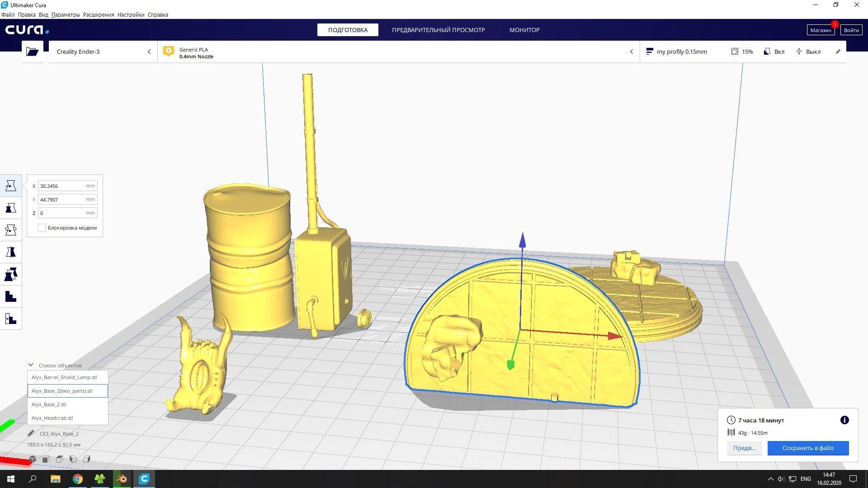Switch to left side view cube

coord(73,459)
